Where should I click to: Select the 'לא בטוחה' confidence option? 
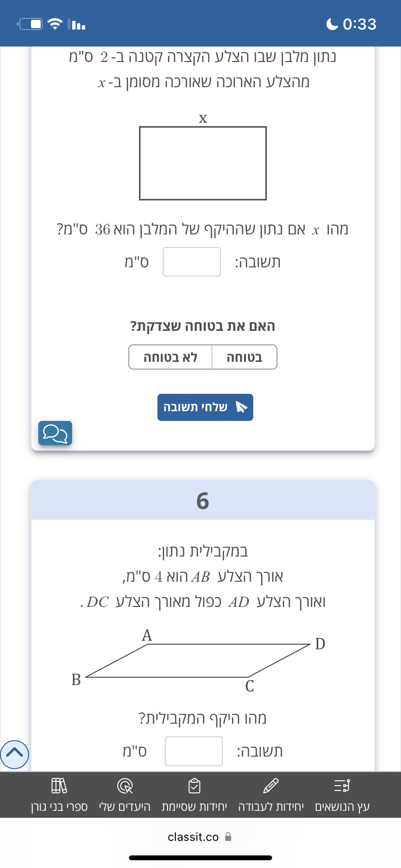(170, 357)
